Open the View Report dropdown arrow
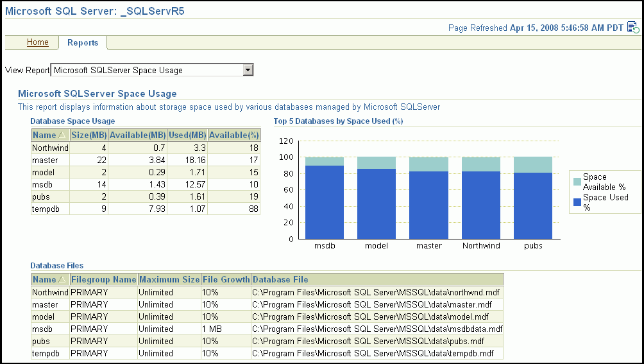 pos(248,70)
